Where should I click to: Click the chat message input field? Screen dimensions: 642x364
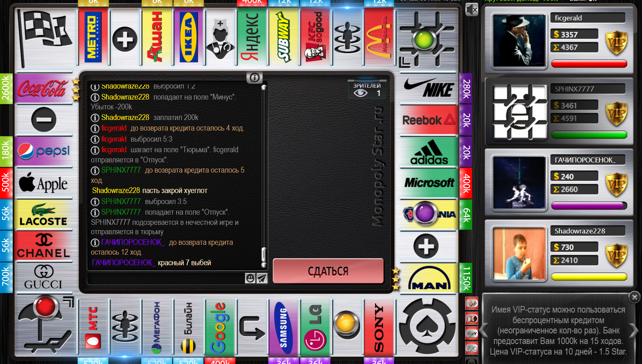[166, 278]
